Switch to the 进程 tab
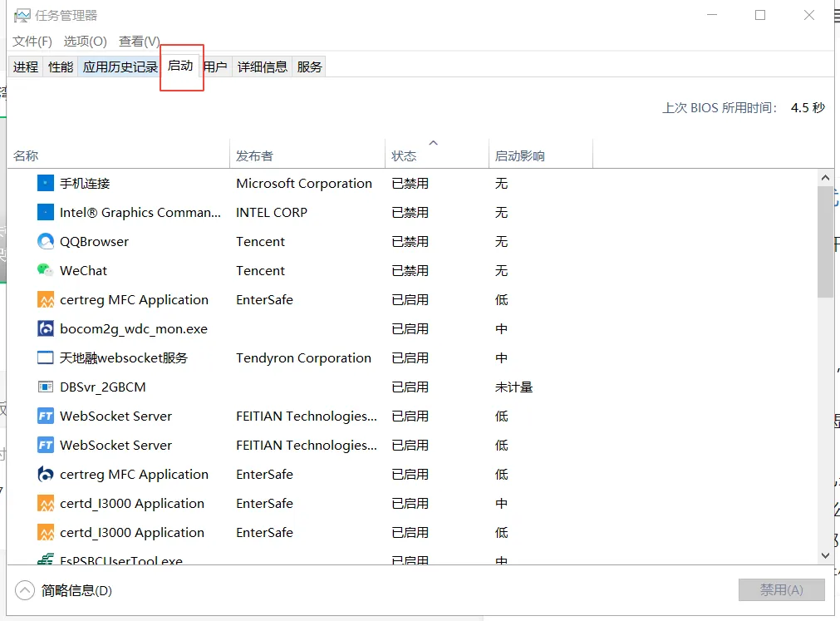840x621 pixels. (x=26, y=67)
